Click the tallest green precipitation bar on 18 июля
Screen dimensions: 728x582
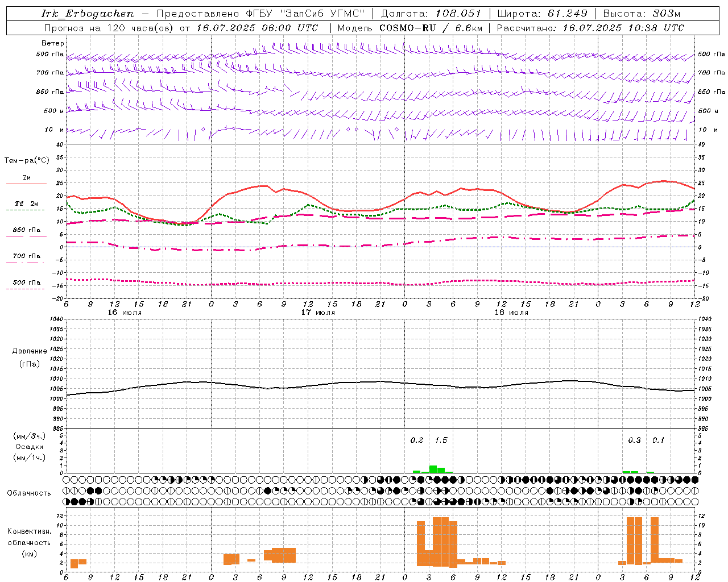coord(433,469)
